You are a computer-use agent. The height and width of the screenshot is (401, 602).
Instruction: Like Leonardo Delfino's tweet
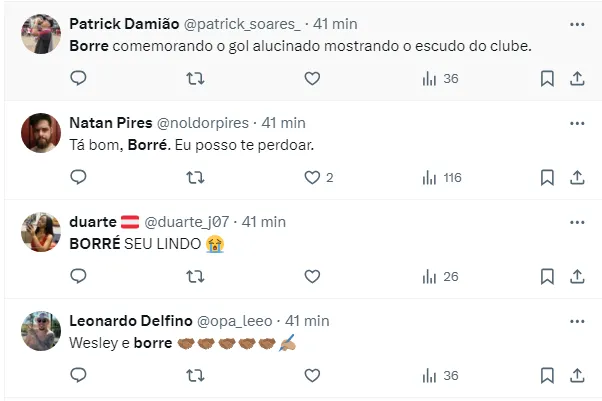pos(312,375)
